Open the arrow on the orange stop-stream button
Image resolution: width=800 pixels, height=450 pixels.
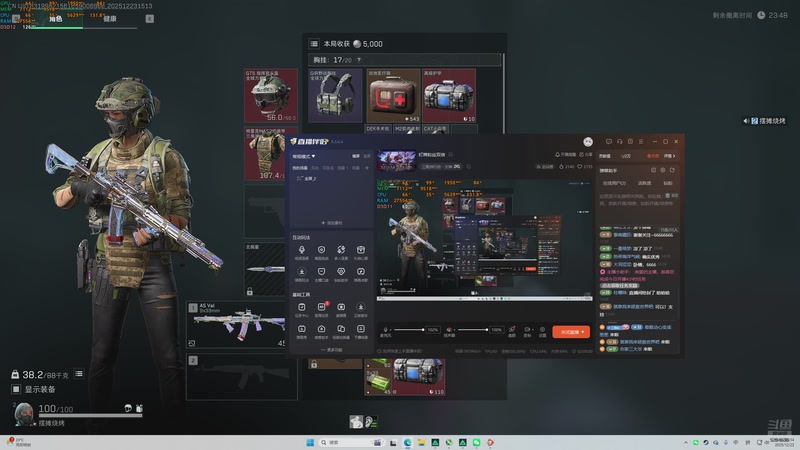pyautogui.click(x=583, y=332)
